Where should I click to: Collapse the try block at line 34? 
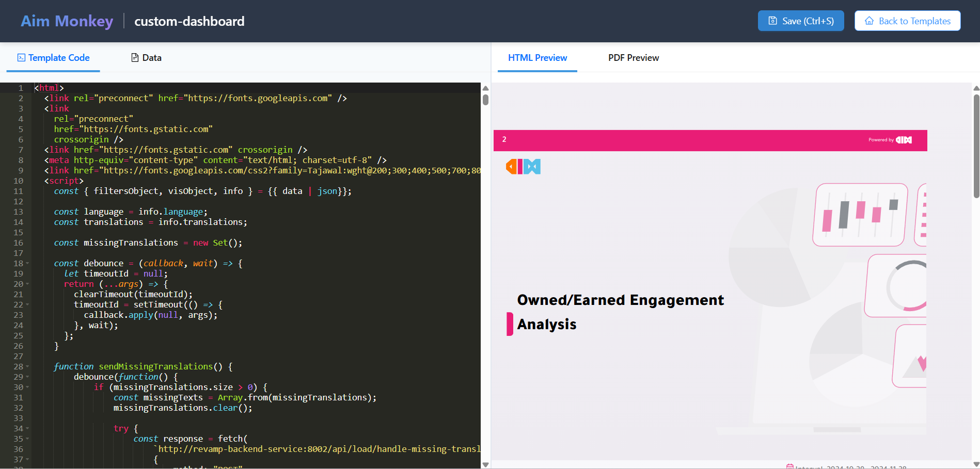coord(27,429)
